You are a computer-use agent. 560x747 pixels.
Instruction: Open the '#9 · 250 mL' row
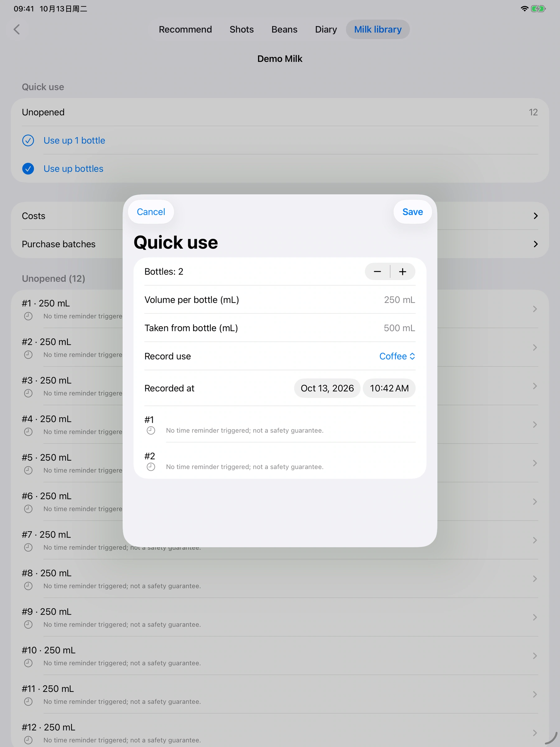[280, 617]
